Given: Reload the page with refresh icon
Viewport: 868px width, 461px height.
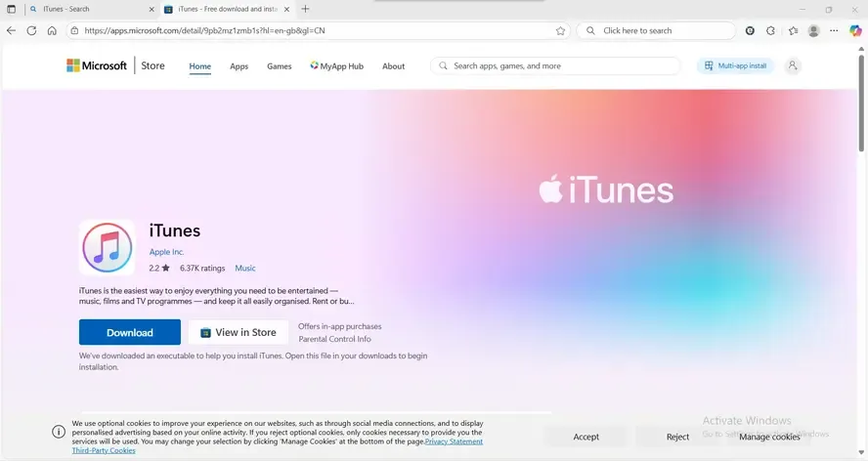Looking at the screenshot, I should click(31, 30).
